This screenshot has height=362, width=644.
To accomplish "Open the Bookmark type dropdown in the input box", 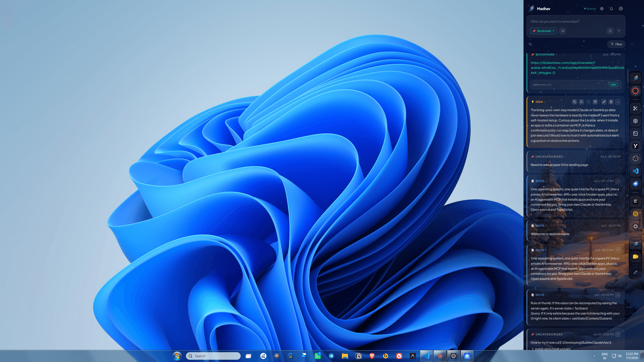I will (x=543, y=31).
